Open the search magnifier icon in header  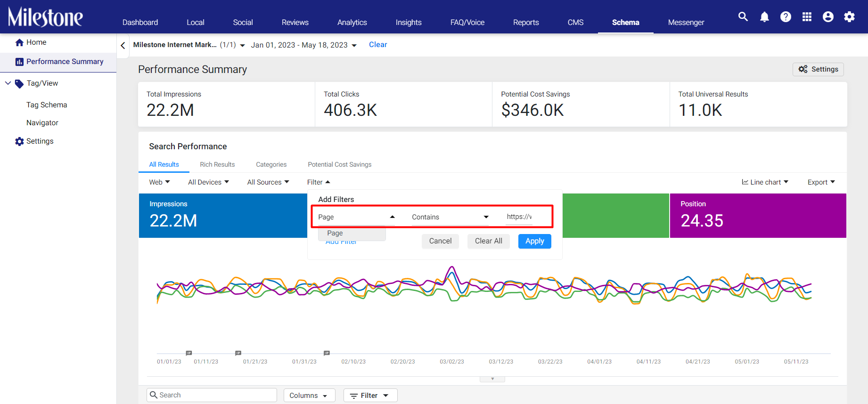coord(743,17)
